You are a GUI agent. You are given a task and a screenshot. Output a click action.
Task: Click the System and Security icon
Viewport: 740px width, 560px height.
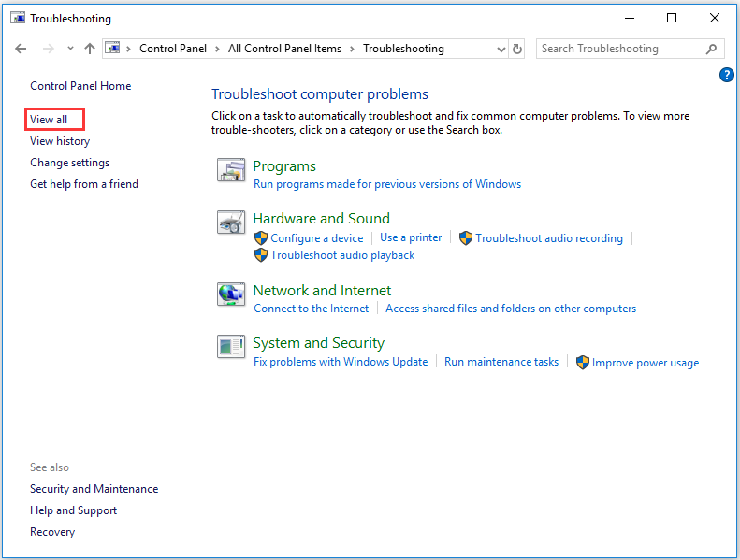pyautogui.click(x=231, y=347)
